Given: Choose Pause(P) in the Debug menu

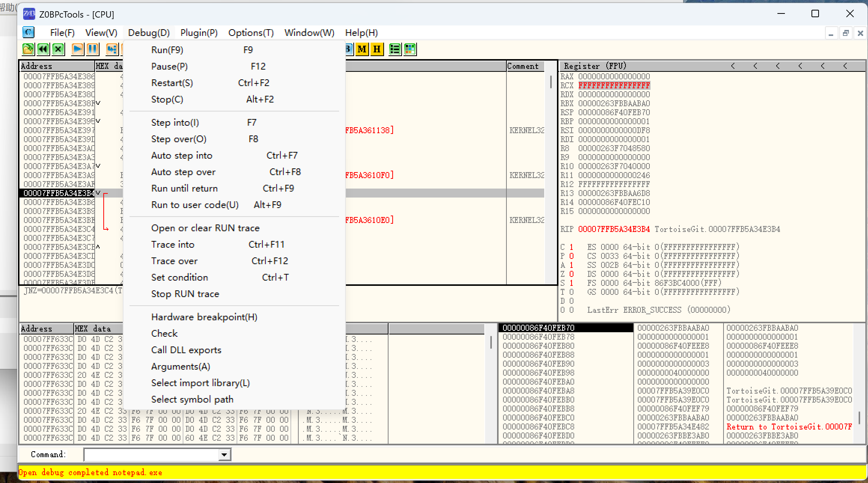Looking at the screenshot, I should [234, 66].
